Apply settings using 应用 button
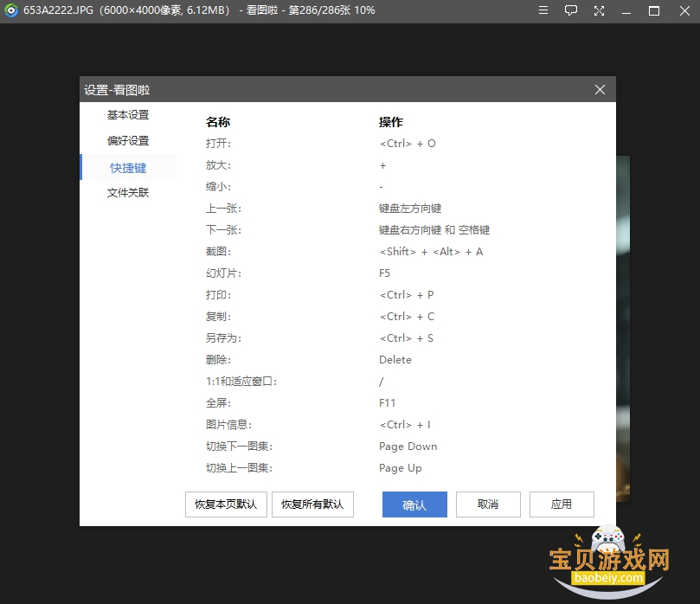The image size is (700, 604). [562, 504]
